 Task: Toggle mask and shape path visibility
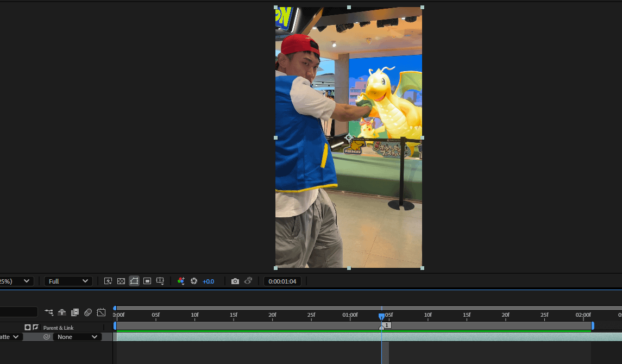tap(134, 281)
